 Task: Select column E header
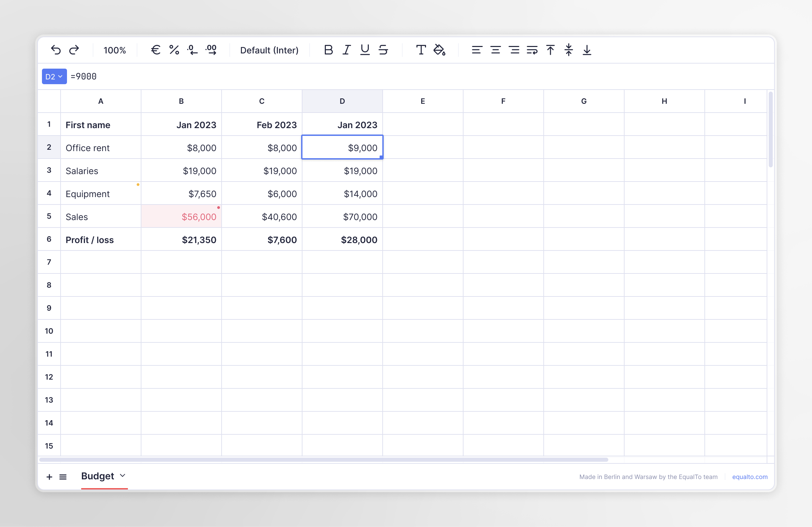click(x=423, y=101)
